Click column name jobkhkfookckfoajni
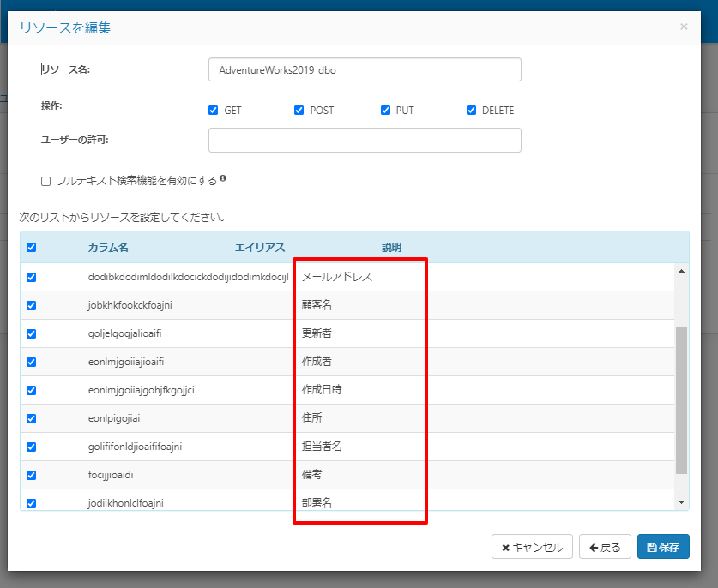 (130, 305)
